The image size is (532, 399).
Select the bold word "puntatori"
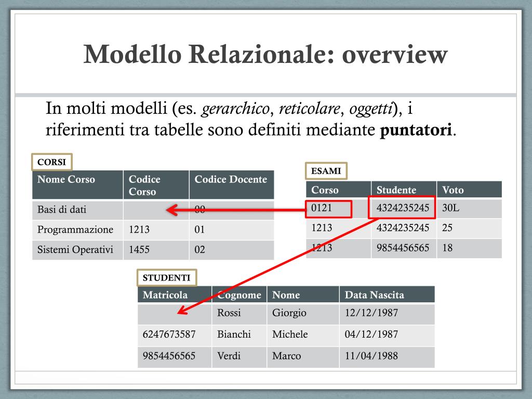416,130
